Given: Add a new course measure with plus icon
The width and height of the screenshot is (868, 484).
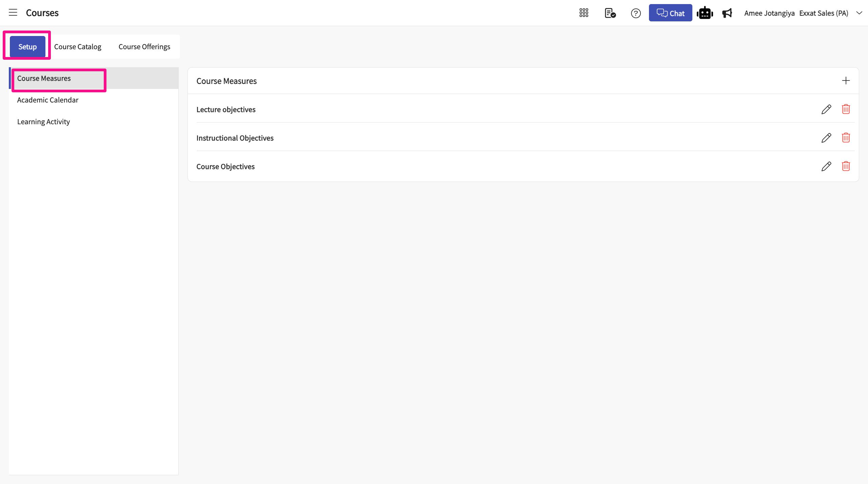Looking at the screenshot, I should coord(846,81).
